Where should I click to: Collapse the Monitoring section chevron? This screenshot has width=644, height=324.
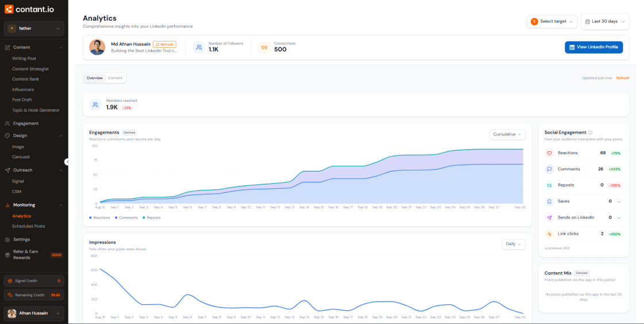point(61,205)
